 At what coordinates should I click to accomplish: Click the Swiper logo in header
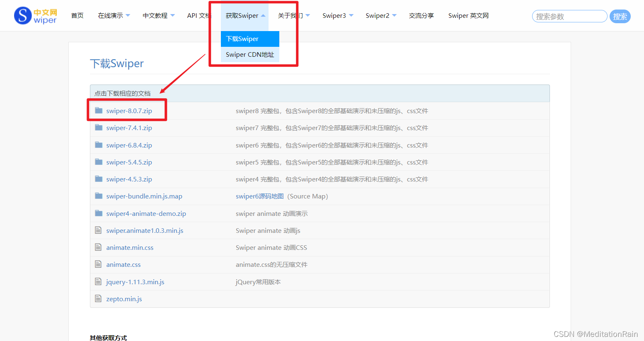point(36,16)
